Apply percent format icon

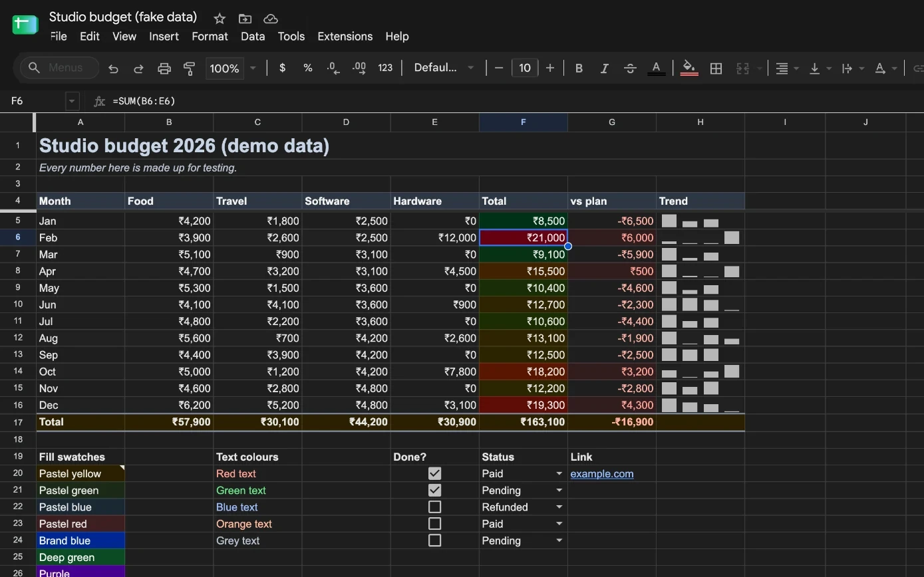(x=308, y=68)
